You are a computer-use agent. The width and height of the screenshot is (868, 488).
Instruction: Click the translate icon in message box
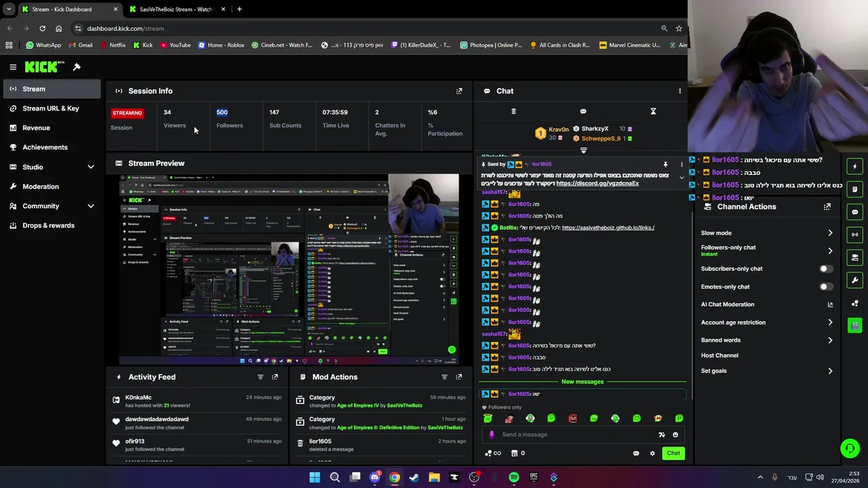point(662,434)
